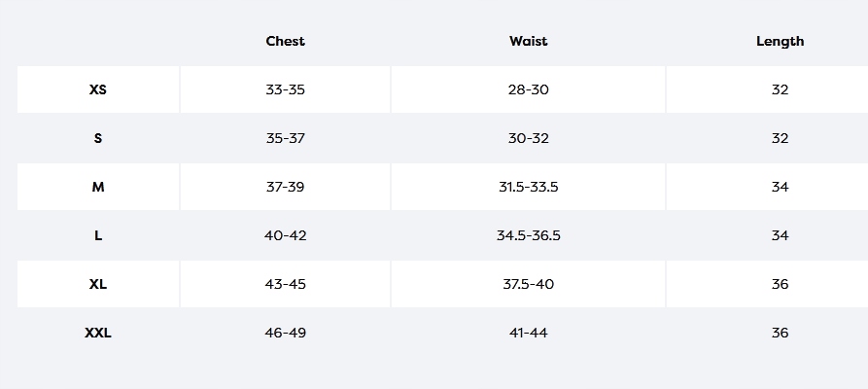Viewport: 868px width, 389px height.
Task: Select the 37.5-40 waist value
Action: 528,284
